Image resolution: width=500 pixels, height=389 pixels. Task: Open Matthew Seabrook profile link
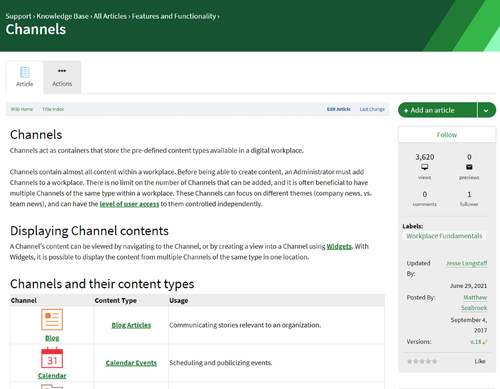pyautogui.click(x=474, y=302)
